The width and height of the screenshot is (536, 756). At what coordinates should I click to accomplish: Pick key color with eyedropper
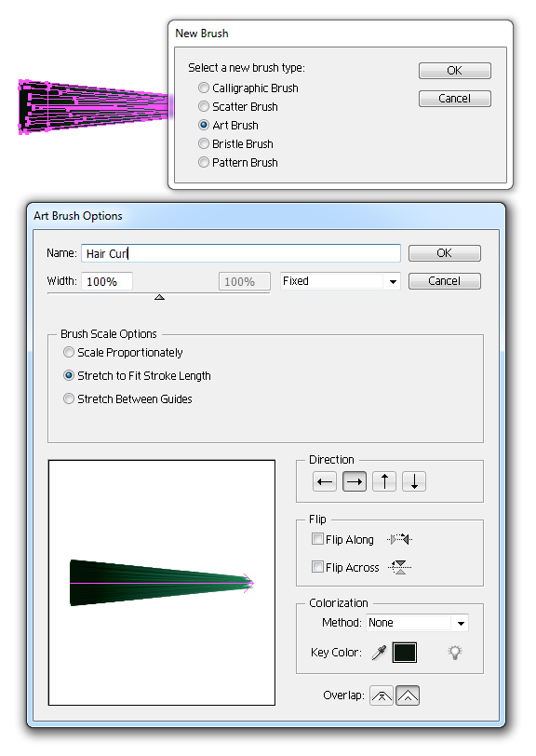pos(380,653)
